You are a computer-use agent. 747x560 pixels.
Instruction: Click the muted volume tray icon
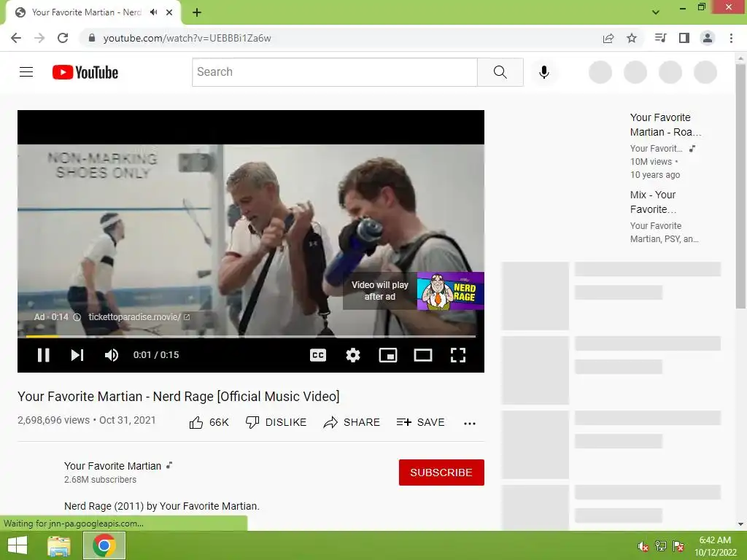643,546
